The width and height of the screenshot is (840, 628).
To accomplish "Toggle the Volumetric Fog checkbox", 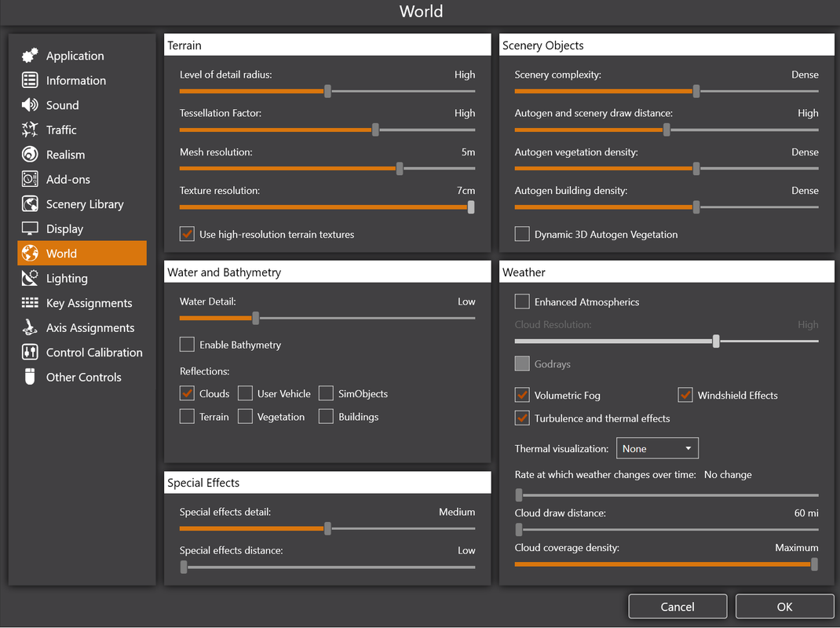I will coord(522,395).
